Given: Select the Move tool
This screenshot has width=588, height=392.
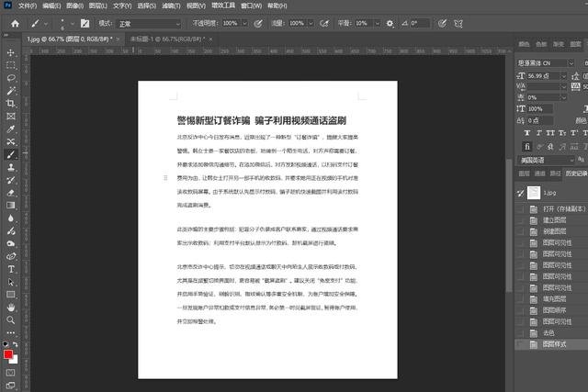Looking at the screenshot, I should 11,53.
